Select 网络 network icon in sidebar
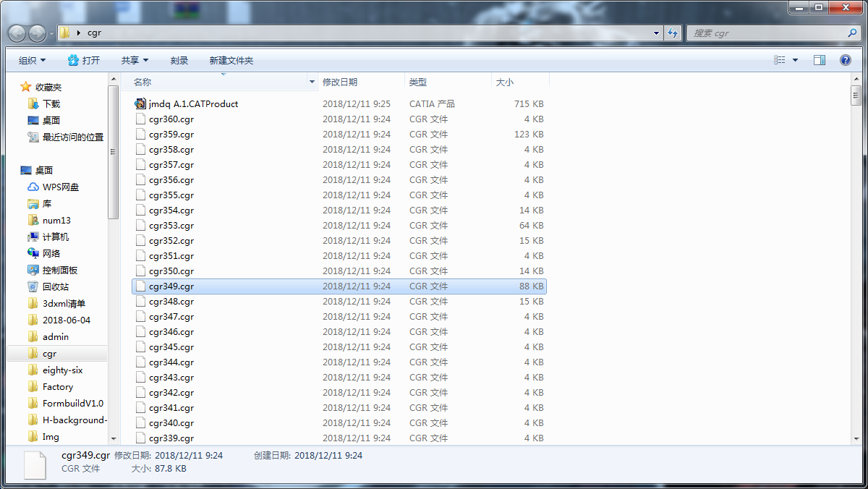 click(33, 253)
